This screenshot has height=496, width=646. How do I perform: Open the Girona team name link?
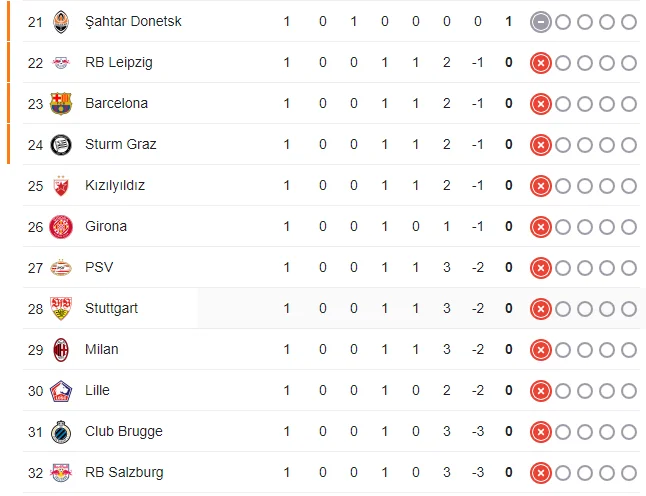click(x=106, y=226)
